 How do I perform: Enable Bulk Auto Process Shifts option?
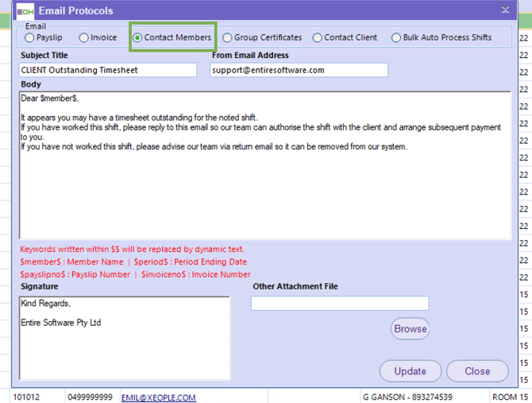[x=396, y=37]
